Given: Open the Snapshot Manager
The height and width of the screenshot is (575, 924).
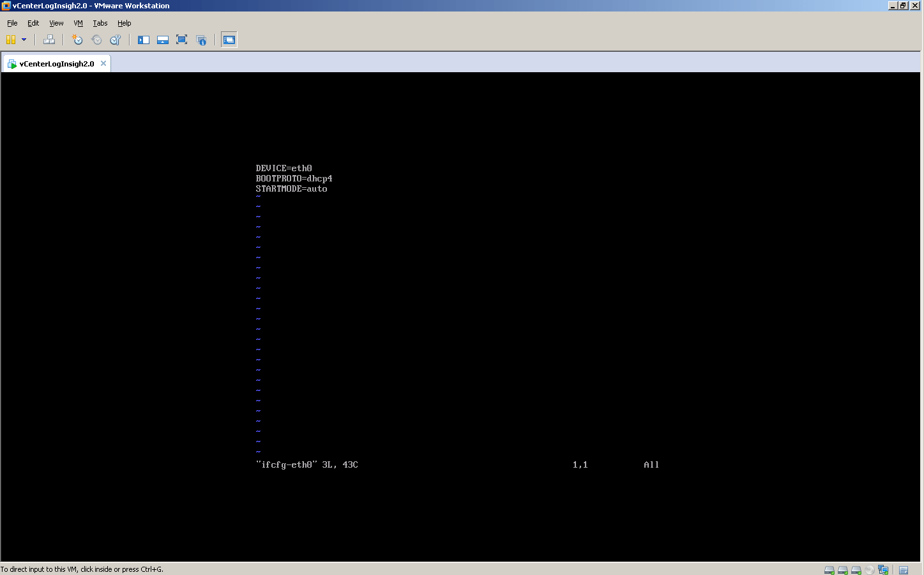Looking at the screenshot, I should point(115,40).
